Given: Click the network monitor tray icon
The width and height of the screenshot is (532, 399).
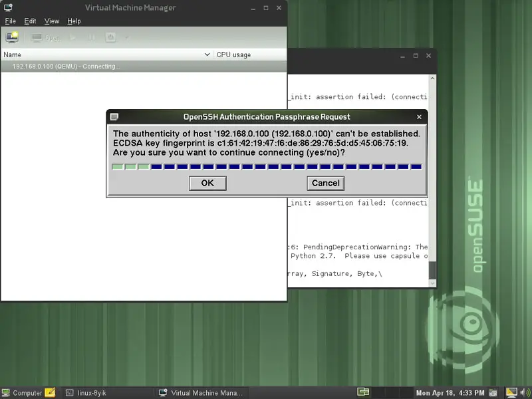Looking at the screenshot, I should click(511, 392).
